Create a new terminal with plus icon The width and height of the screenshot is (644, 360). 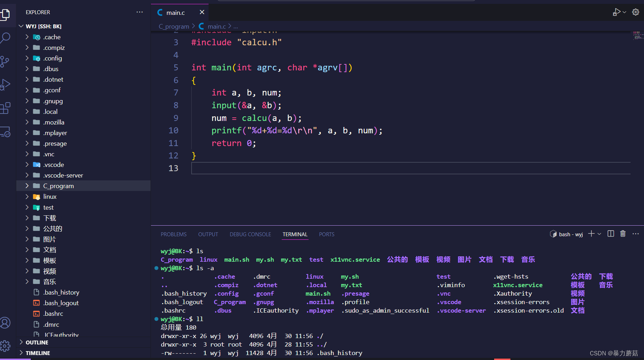click(591, 234)
